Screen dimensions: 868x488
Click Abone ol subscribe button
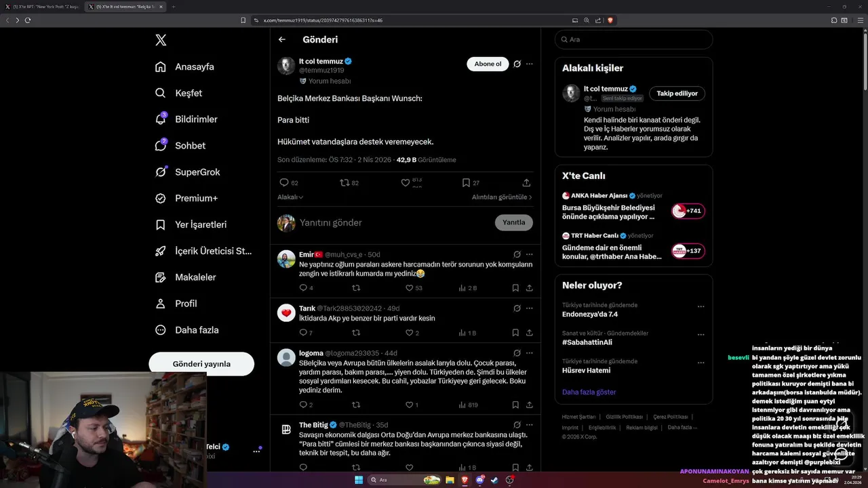pos(488,64)
